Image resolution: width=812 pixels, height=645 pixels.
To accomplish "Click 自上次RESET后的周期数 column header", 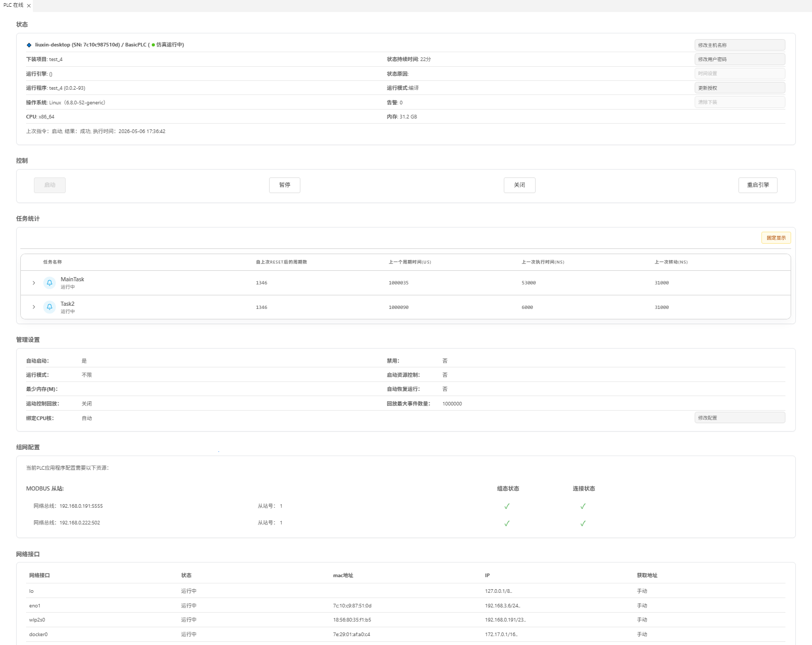I will [x=282, y=262].
